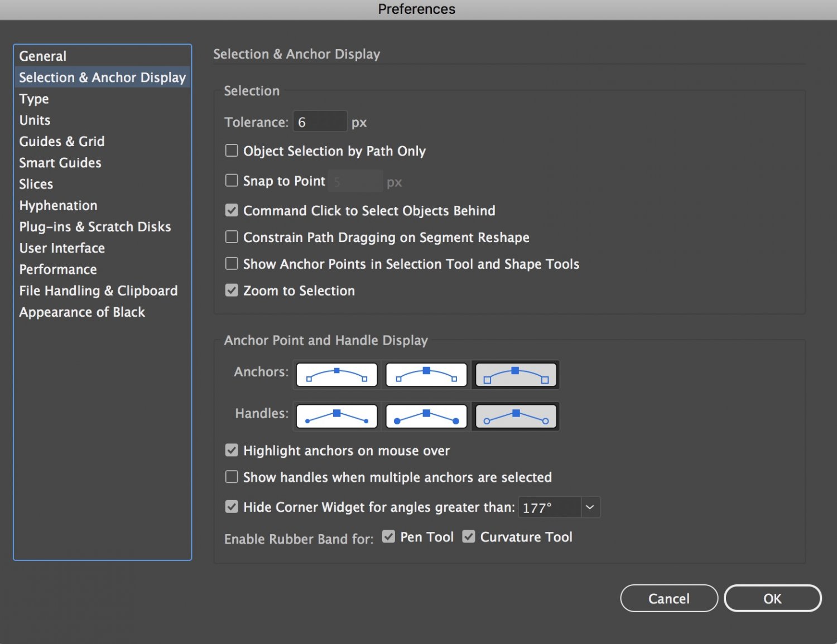Confirm preferences with OK button

tap(772, 598)
